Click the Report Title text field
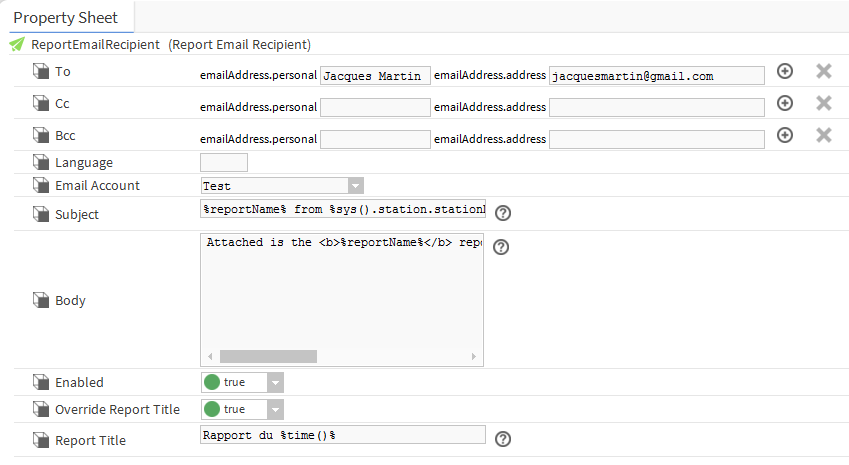The width and height of the screenshot is (849, 465). tap(343, 435)
